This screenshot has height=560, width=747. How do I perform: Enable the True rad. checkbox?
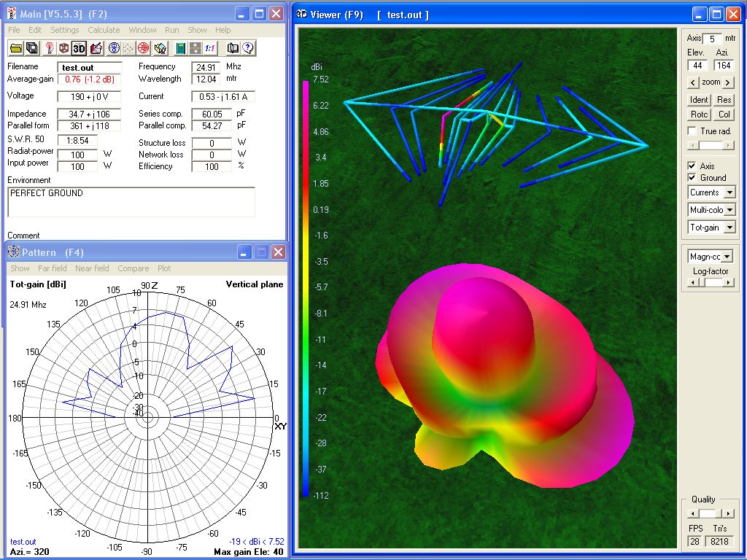point(692,131)
